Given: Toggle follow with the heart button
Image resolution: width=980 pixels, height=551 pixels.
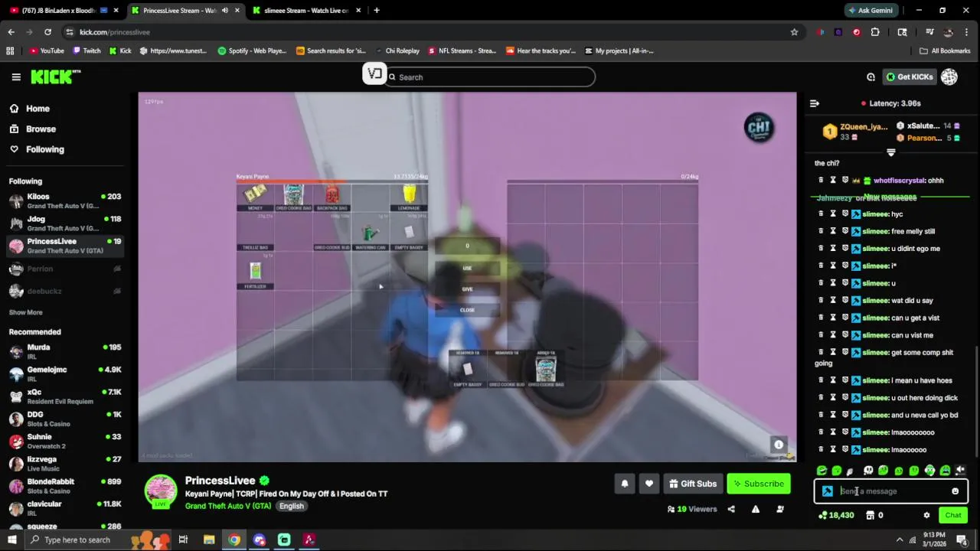Looking at the screenshot, I should pyautogui.click(x=649, y=484).
